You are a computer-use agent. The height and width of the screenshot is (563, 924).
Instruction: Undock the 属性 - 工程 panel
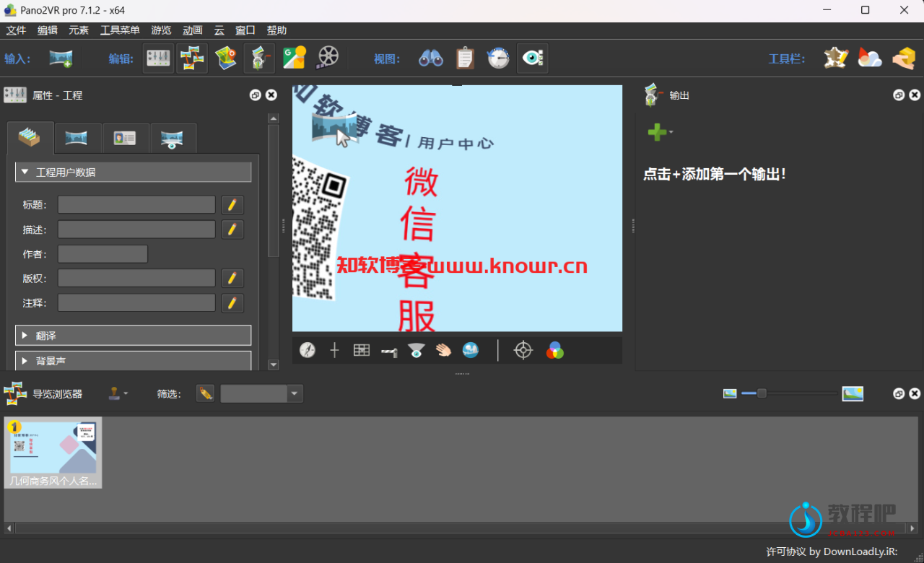(256, 95)
